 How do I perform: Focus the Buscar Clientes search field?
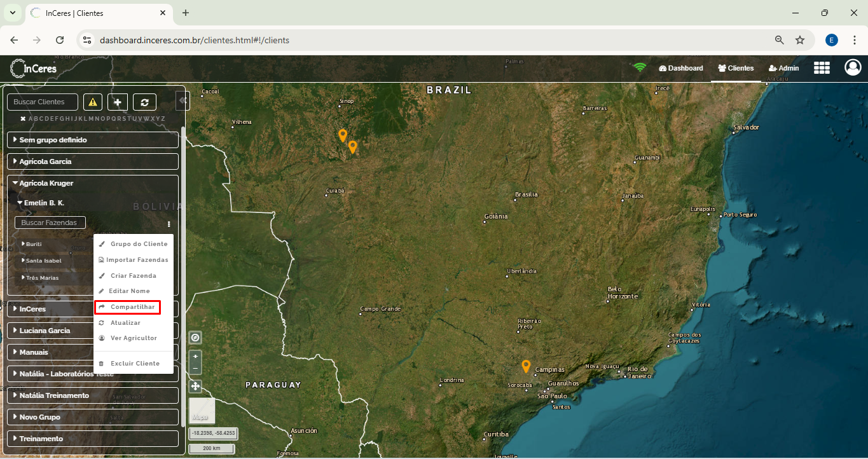(43, 102)
